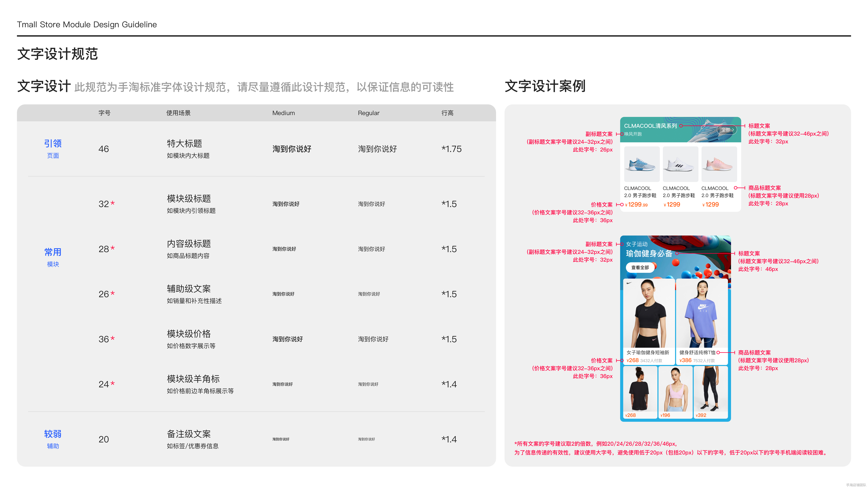Viewport: 868px width, 488px height.
Task: Click the red asterisk next to size 36
Action: coord(113,338)
